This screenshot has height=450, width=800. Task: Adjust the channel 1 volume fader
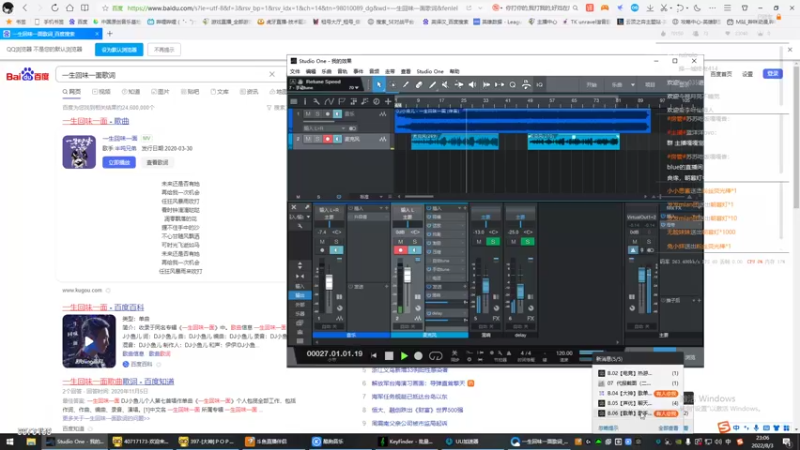coord(329,282)
